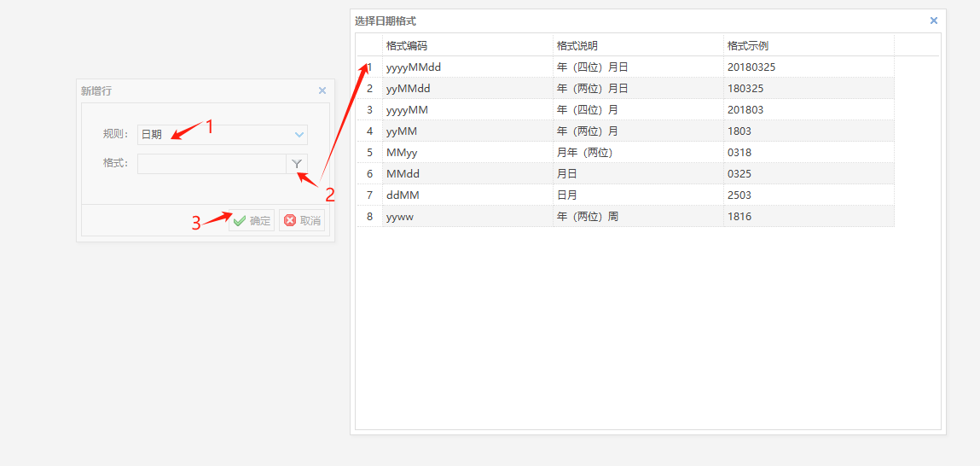
Task: Choose the yyyyMM format code
Action: click(407, 109)
